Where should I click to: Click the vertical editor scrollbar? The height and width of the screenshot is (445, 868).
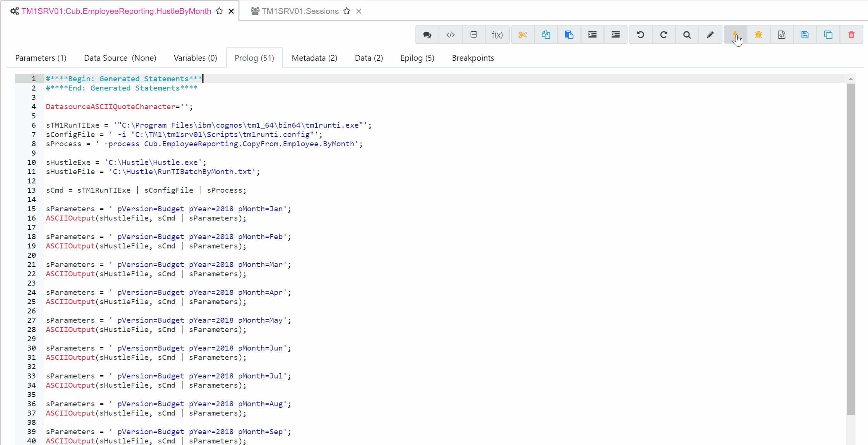pyautogui.click(x=851, y=248)
